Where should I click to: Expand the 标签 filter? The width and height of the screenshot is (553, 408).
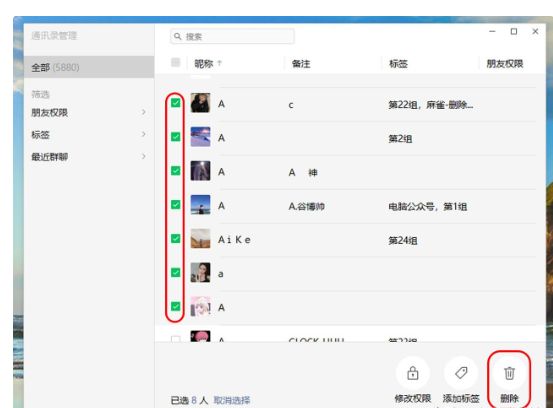(x=89, y=135)
